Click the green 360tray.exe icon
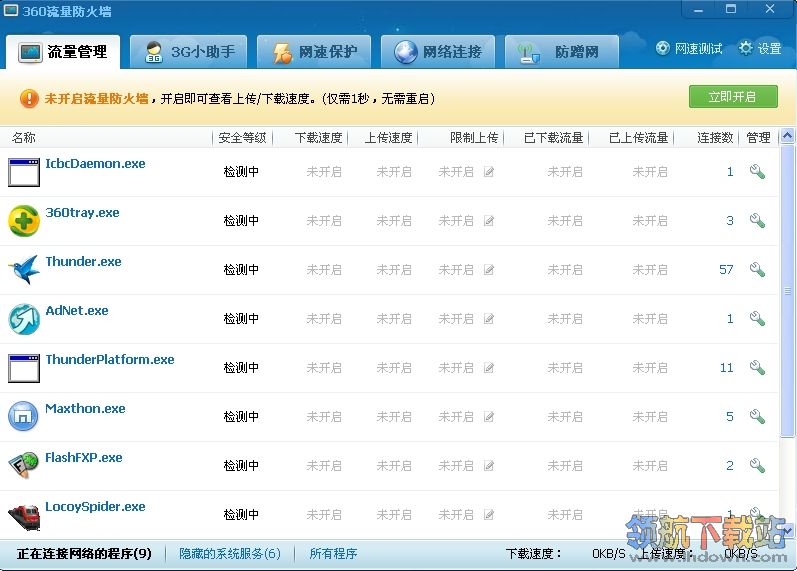 24,221
